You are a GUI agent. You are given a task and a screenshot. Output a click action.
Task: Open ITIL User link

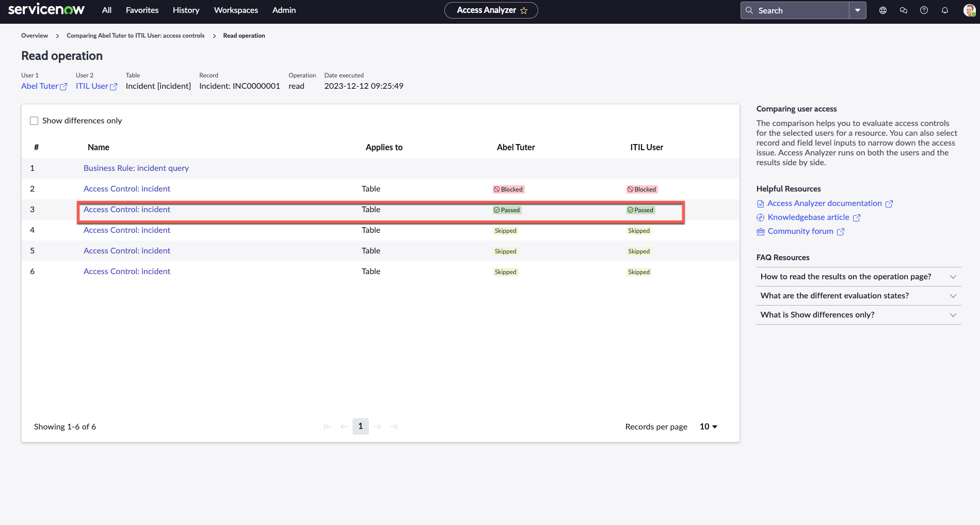point(92,86)
